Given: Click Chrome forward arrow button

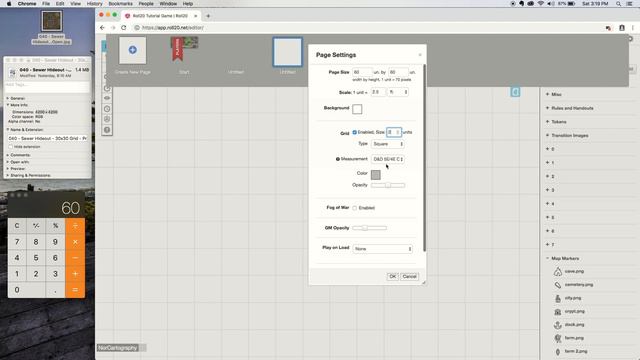Looking at the screenshot, I should tap(113, 27).
